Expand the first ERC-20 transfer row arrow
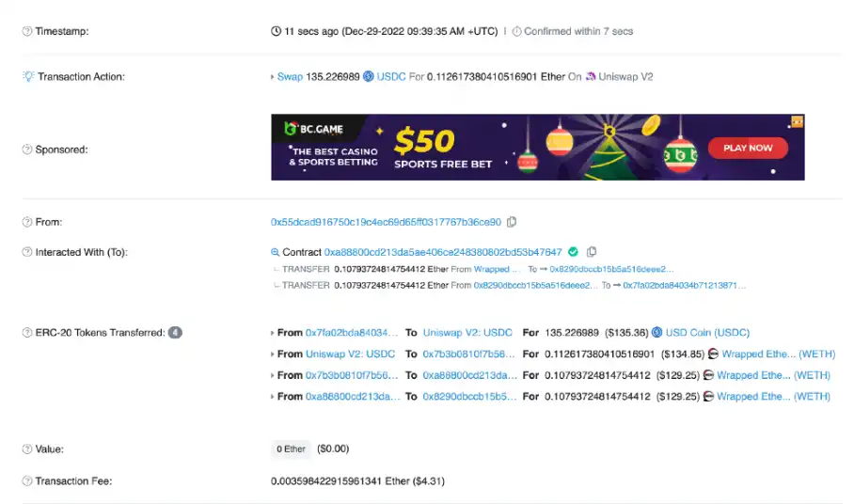Viewport: 854px width, 504px height. pos(273,333)
